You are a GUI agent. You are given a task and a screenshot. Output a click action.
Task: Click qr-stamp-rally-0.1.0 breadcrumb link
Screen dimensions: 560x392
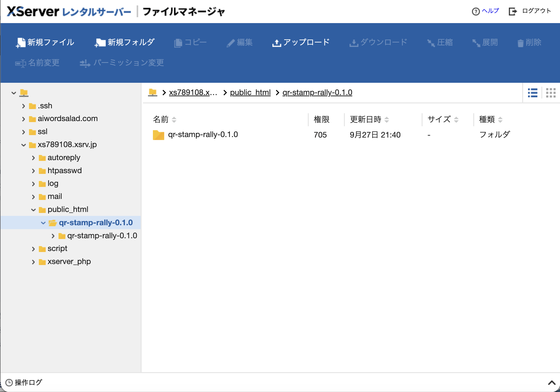point(317,93)
